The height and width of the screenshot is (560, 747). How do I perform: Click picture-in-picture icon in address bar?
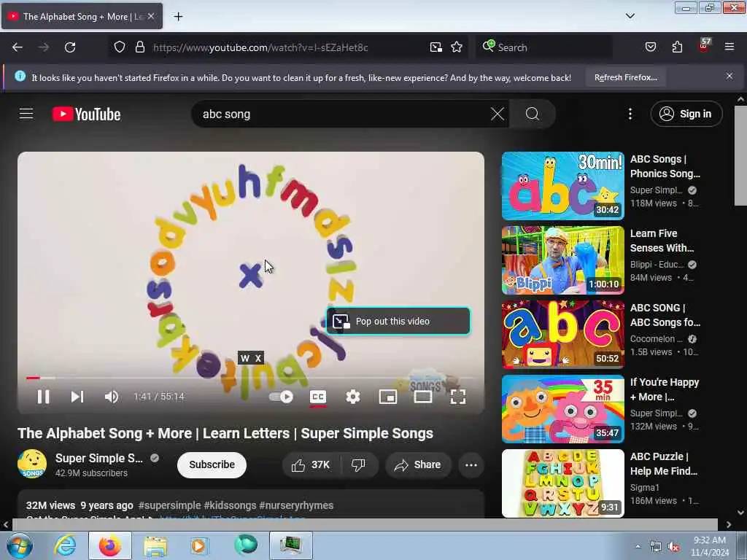click(436, 47)
